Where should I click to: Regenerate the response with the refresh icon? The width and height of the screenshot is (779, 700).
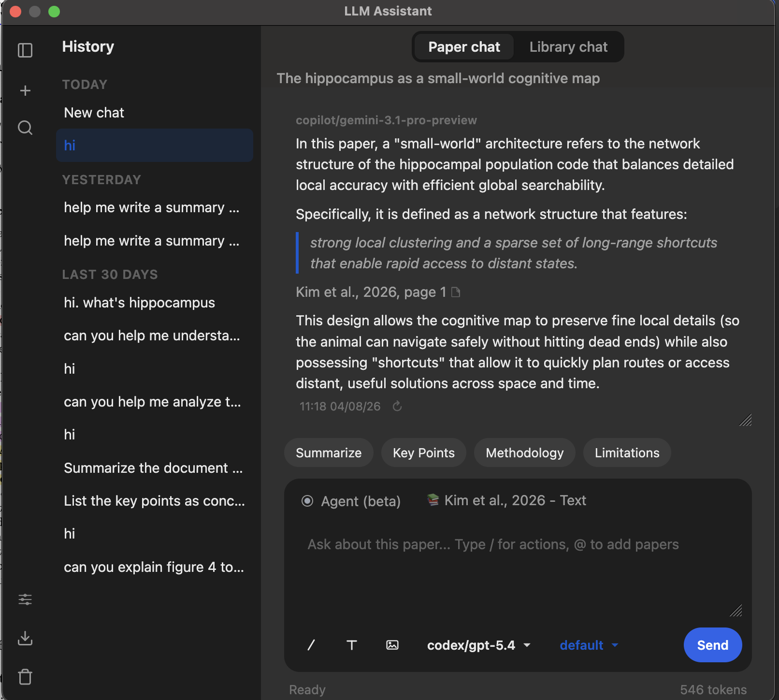tap(397, 406)
